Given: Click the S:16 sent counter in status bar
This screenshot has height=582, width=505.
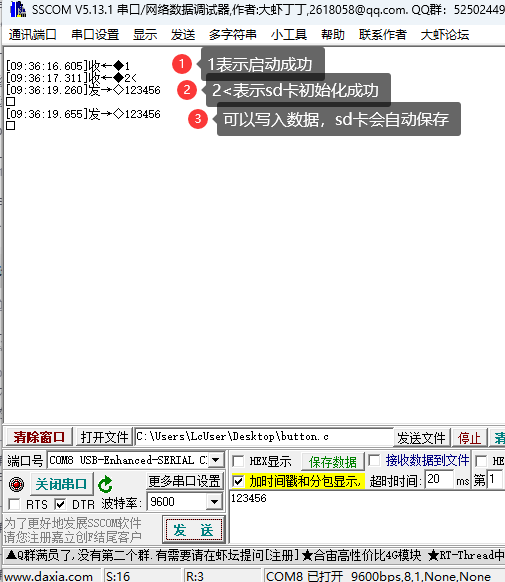Looking at the screenshot, I should click(118, 576).
